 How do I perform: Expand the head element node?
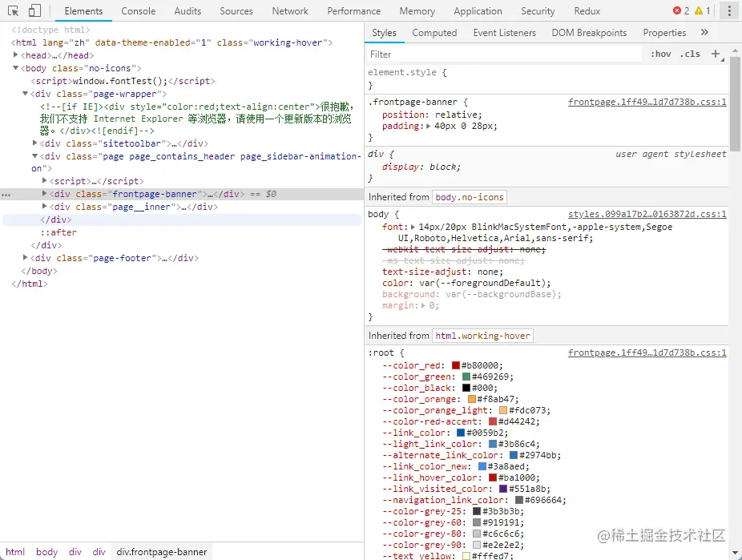point(15,55)
